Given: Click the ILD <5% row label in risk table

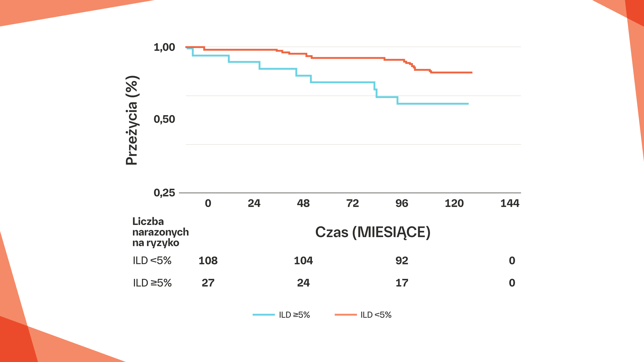Looking at the screenshot, I should coord(152,261).
